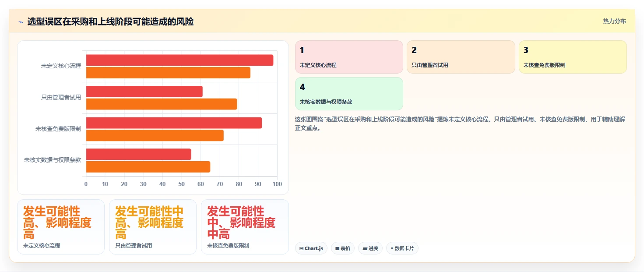Click the x-axis tick 80
Image resolution: width=644 pixels, height=272 pixels.
[x=239, y=184]
